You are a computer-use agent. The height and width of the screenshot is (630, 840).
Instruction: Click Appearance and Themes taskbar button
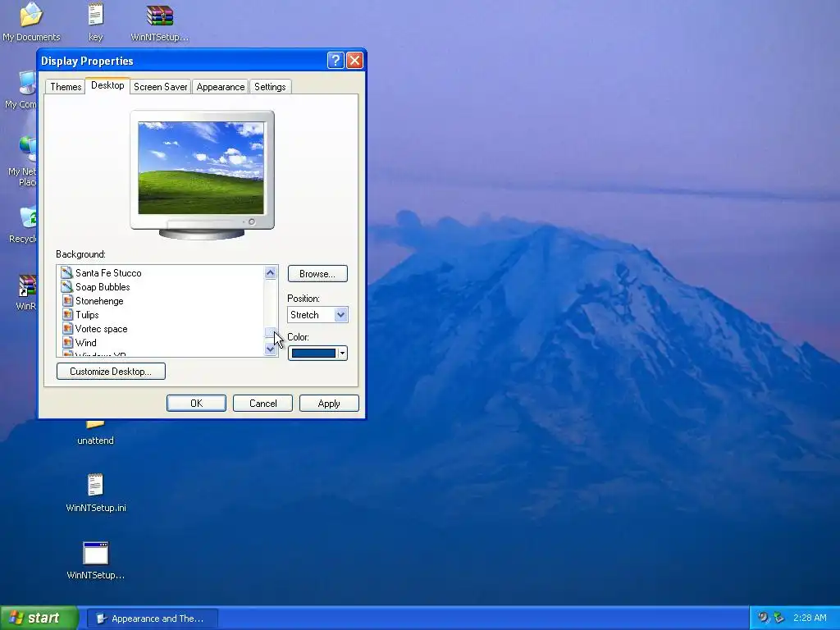click(x=152, y=619)
